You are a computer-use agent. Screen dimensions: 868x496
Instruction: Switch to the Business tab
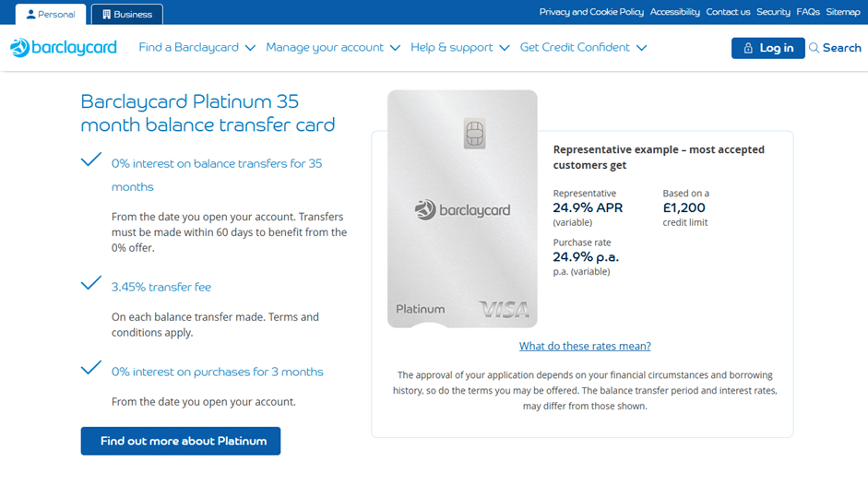pos(127,15)
